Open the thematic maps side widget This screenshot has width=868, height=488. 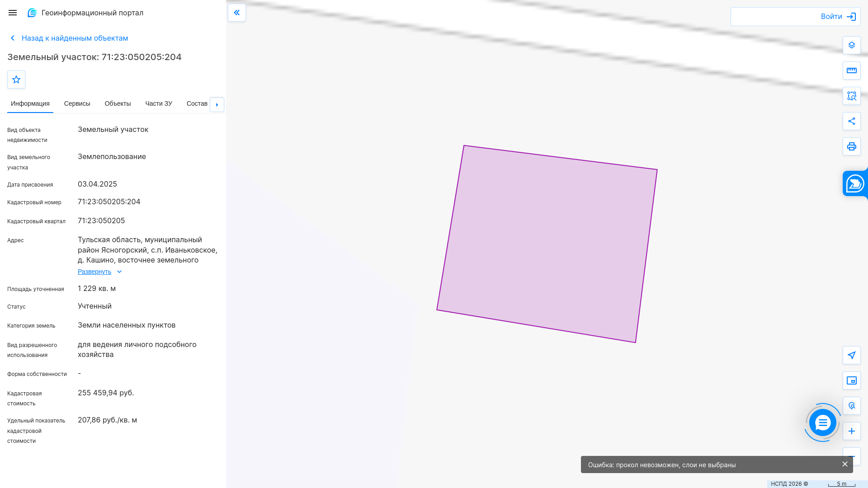point(855,183)
